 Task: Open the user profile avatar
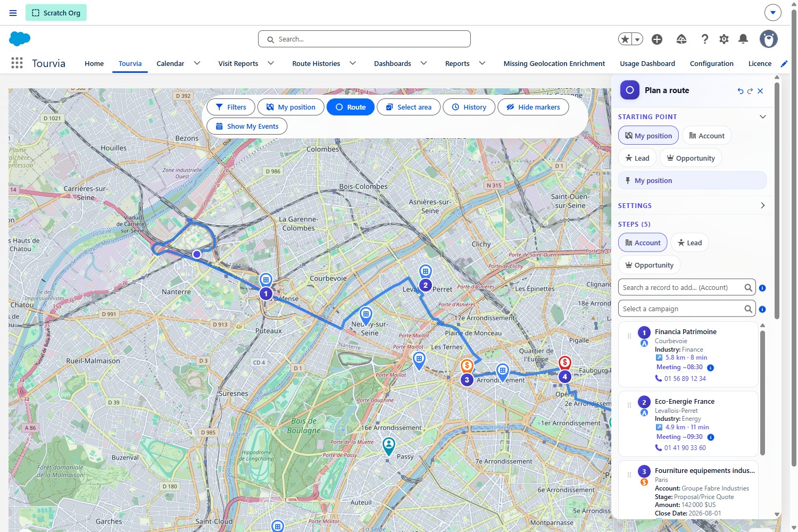(768, 39)
